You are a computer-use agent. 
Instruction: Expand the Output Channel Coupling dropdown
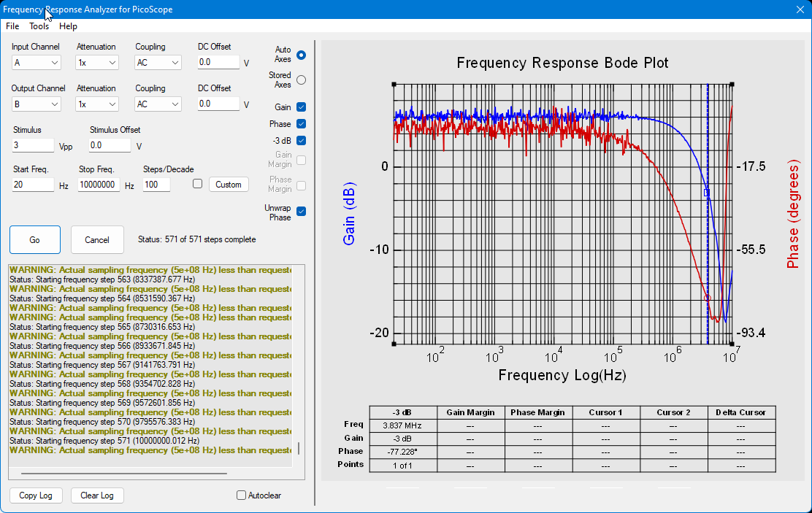158,104
